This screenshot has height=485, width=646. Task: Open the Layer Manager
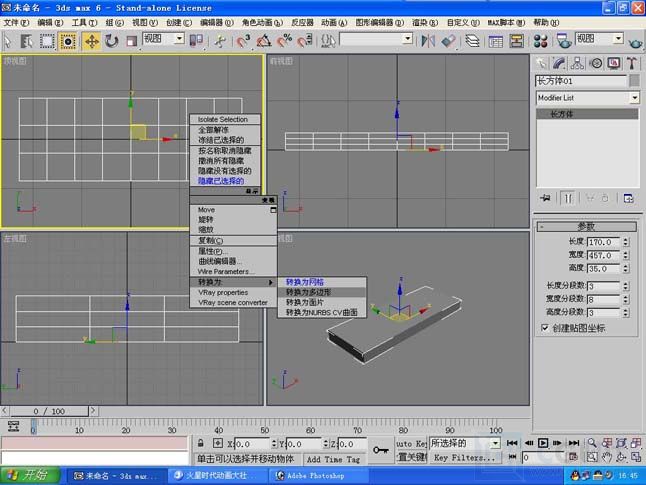click(x=472, y=41)
